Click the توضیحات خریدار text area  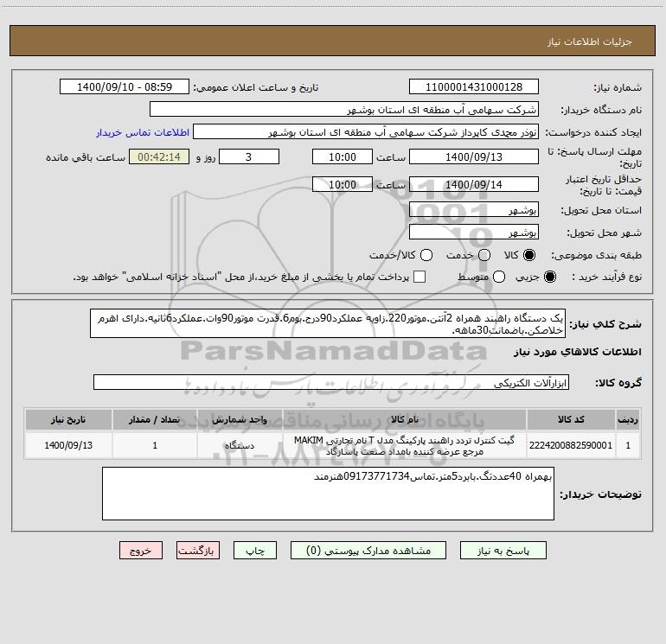[329, 494]
